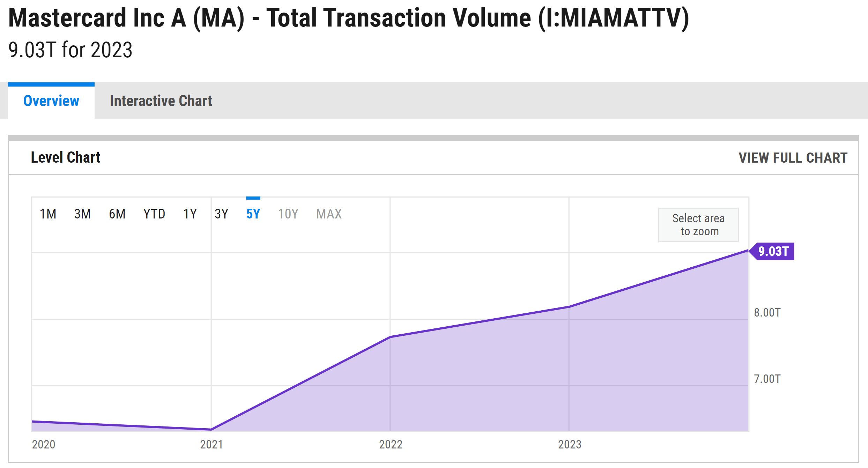
Task: Click the purple 9.03T value flag
Action: click(773, 251)
